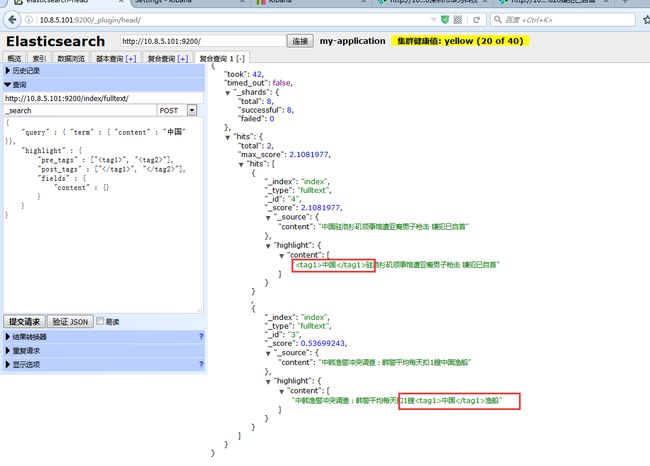Screen dimensions: 650x466
Task: Open the POST method dropdown
Action: point(177,111)
